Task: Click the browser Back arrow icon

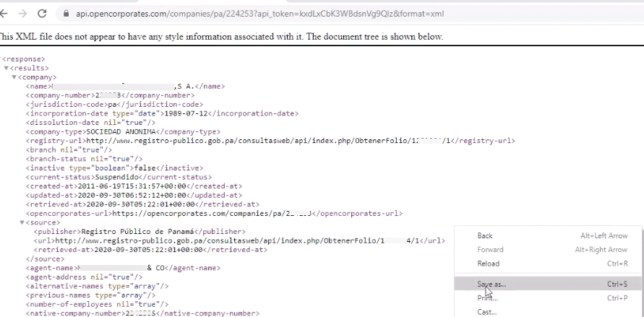Action: click(4, 14)
